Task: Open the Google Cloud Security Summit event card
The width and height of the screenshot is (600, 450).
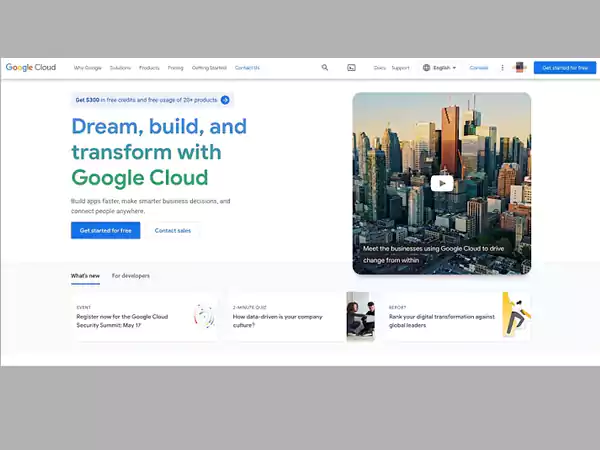Action: (145, 317)
